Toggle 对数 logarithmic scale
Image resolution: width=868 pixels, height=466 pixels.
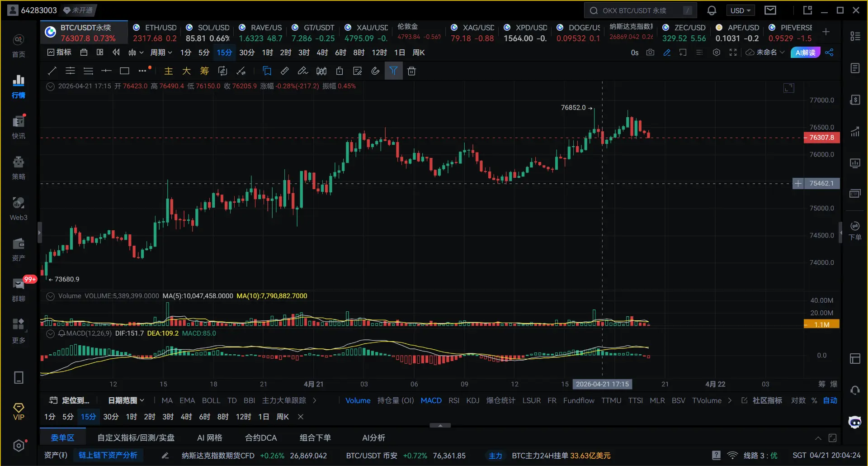pos(798,400)
